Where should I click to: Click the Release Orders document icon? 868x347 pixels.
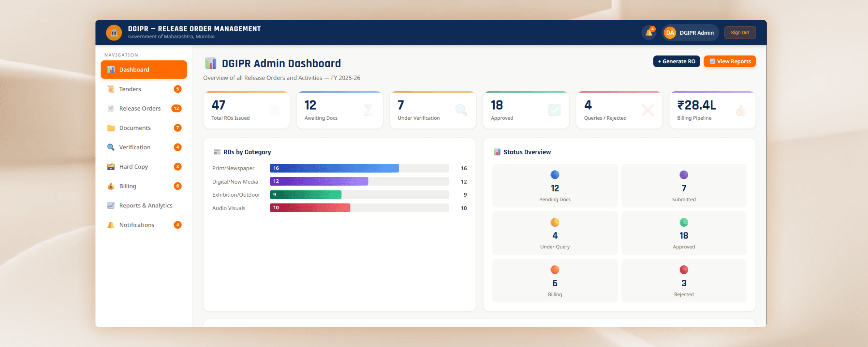pyautogui.click(x=111, y=108)
